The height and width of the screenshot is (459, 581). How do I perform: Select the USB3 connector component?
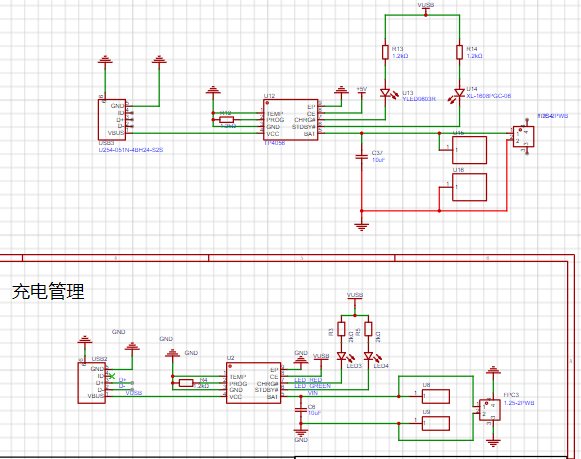point(112,120)
